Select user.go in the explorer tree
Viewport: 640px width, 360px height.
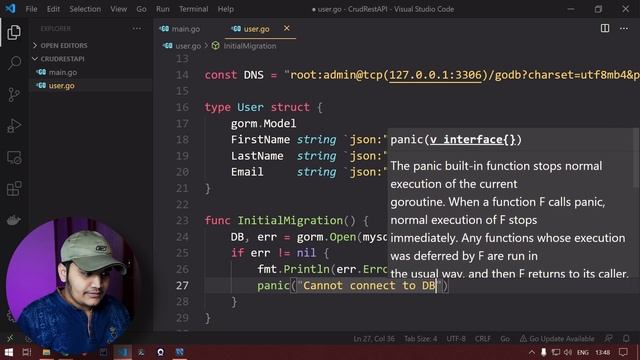tap(62, 86)
